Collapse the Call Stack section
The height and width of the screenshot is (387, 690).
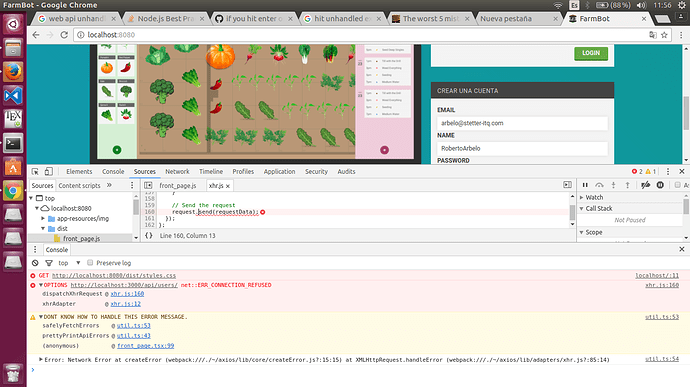582,208
